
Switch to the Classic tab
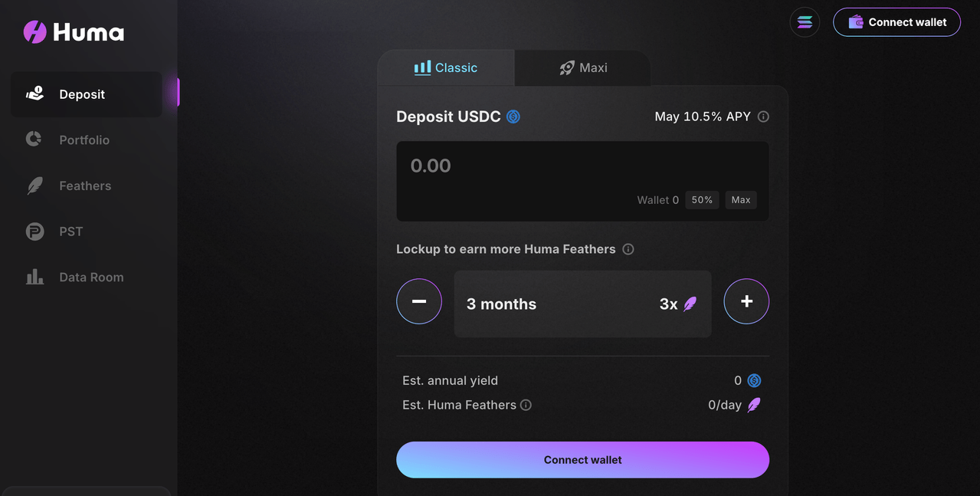click(446, 68)
